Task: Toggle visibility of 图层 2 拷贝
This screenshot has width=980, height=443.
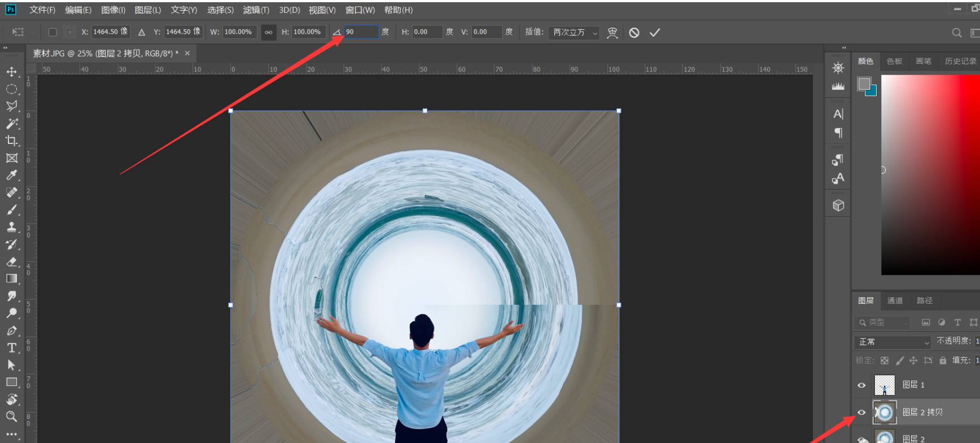Action: pos(861,413)
